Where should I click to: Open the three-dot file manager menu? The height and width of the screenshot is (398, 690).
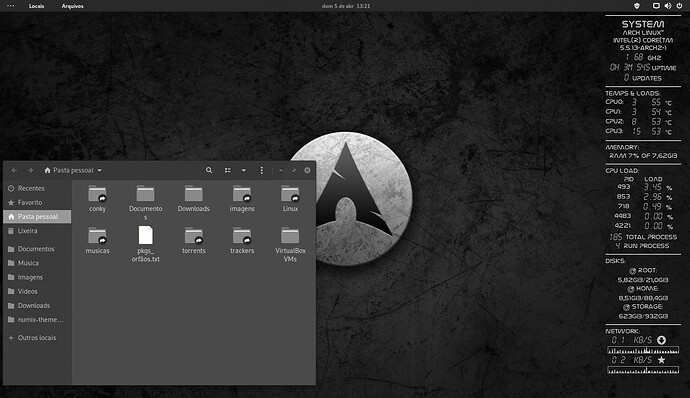pyautogui.click(x=262, y=170)
